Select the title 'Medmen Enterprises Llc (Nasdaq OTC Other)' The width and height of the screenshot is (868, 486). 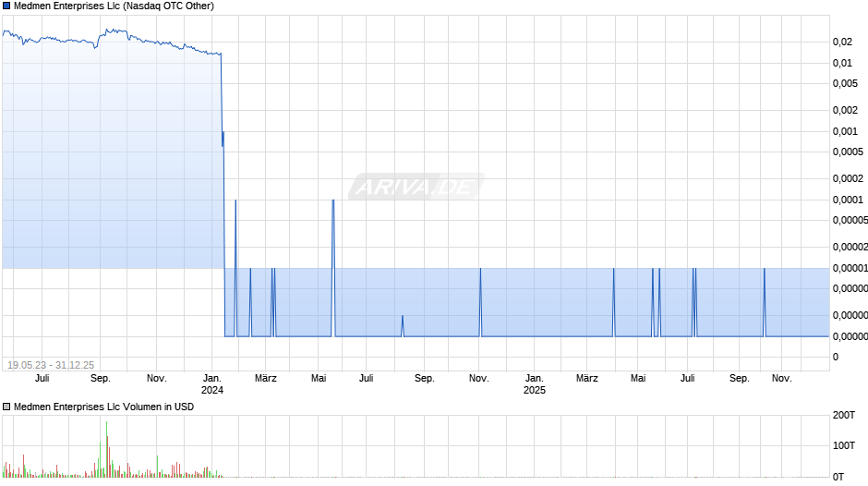[x=114, y=6]
